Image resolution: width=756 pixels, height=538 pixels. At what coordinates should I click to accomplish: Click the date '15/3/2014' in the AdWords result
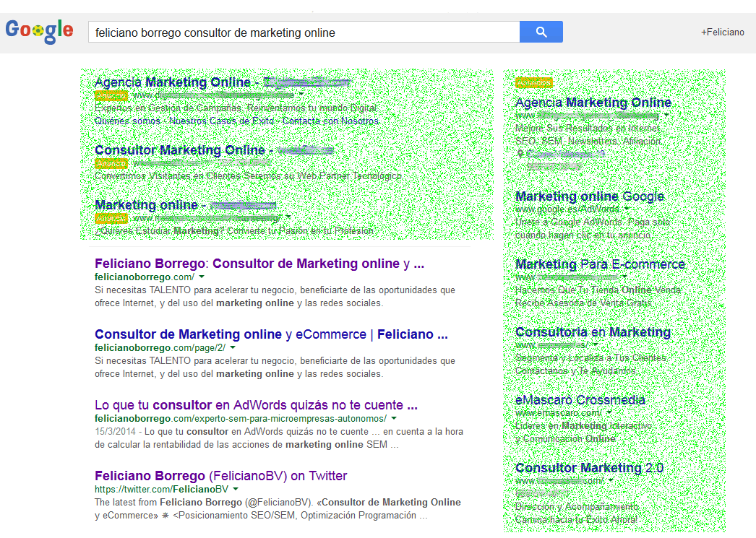point(115,432)
